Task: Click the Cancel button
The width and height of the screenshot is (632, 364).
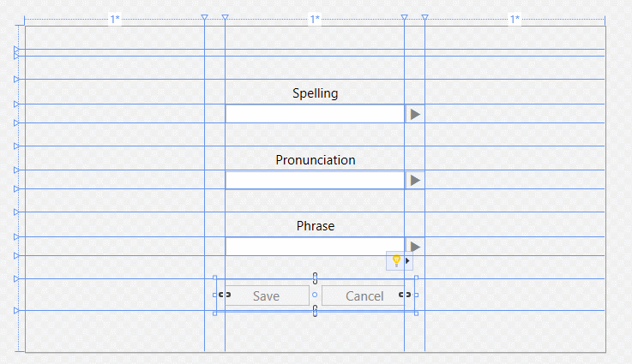Action: point(364,296)
